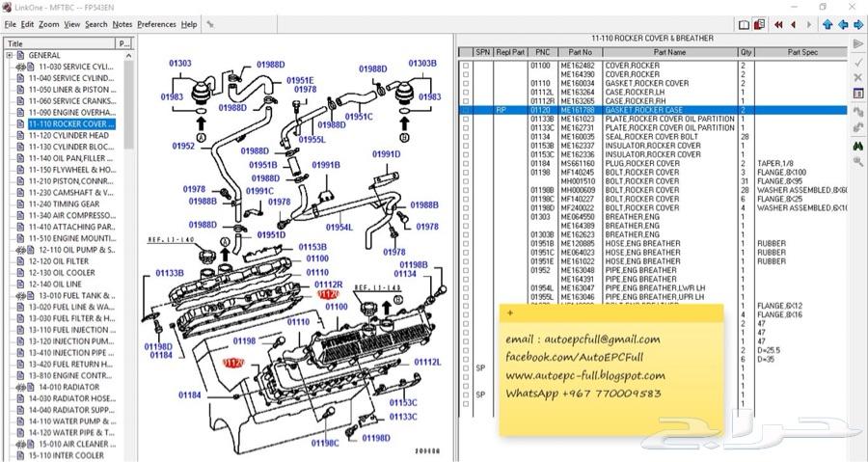Click the page icon beside 12-120 OIL FILTER
868x462 pixels.
pos(20,261)
